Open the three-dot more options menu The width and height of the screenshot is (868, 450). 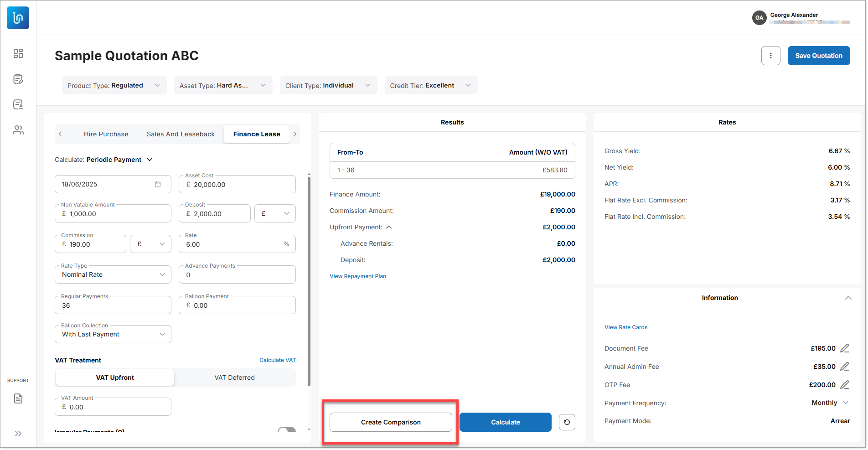[x=771, y=56]
